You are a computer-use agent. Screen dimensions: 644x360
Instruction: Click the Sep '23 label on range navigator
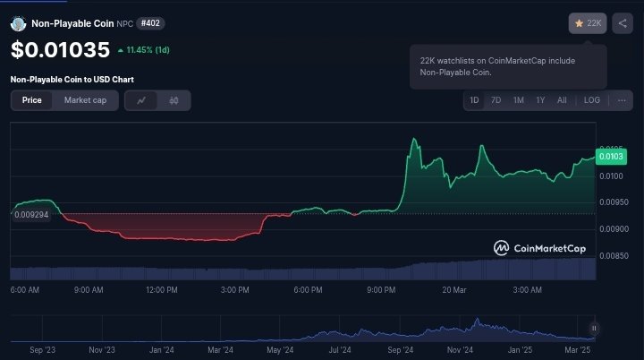[42, 350]
